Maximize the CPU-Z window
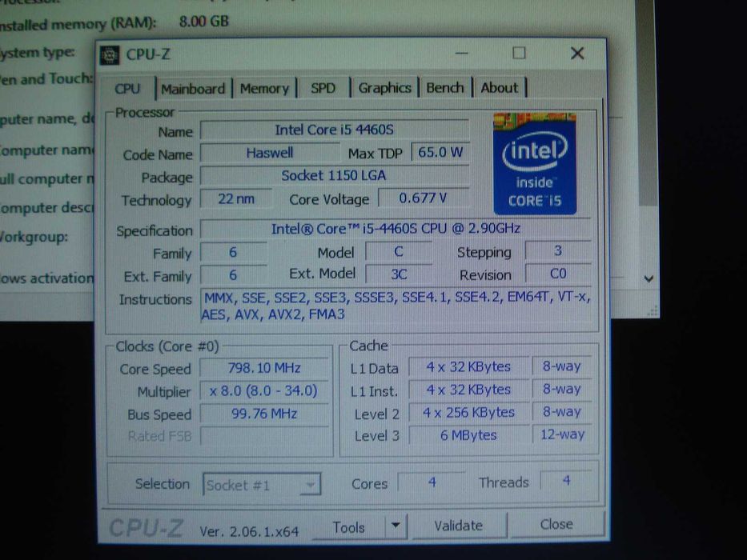 click(x=519, y=53)
